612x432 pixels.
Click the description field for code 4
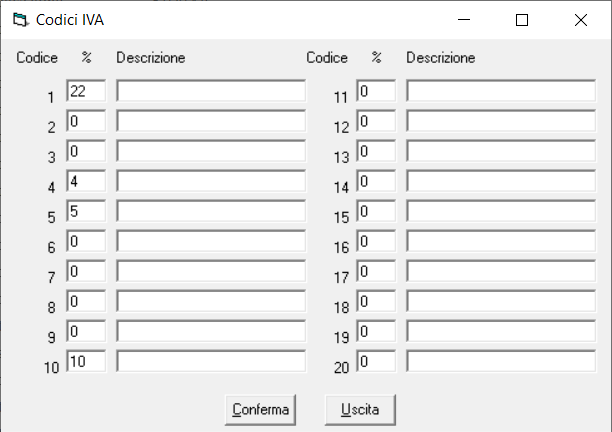(x=211, y=181)
